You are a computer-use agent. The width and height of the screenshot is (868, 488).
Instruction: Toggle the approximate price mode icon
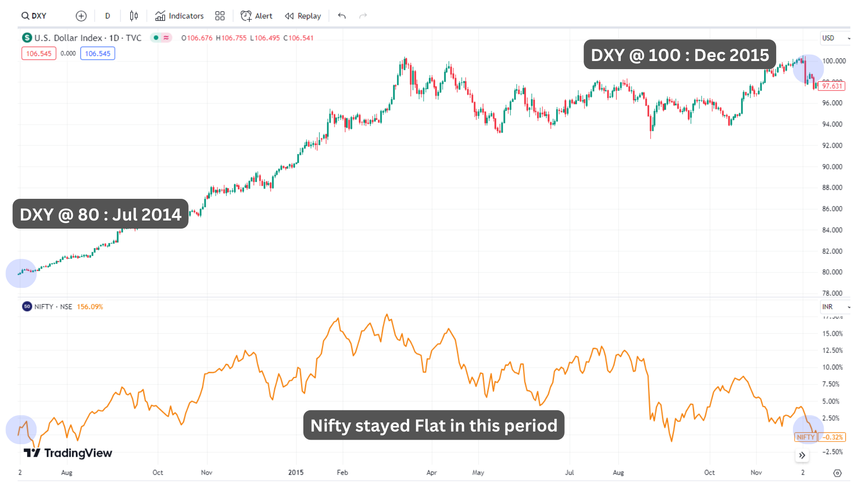165,38
